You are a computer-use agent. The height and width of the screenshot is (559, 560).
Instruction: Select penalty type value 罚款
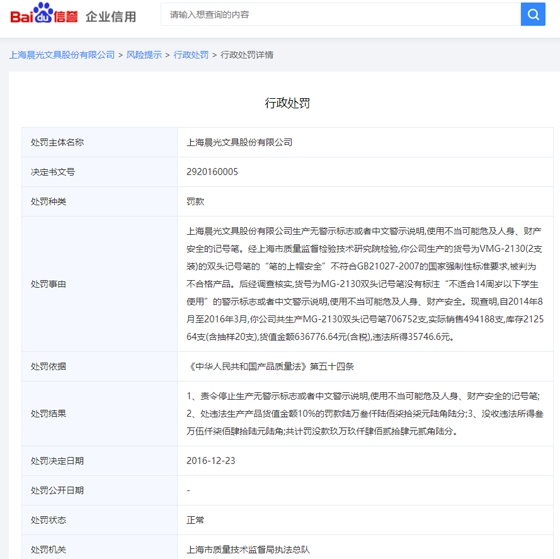195,201
